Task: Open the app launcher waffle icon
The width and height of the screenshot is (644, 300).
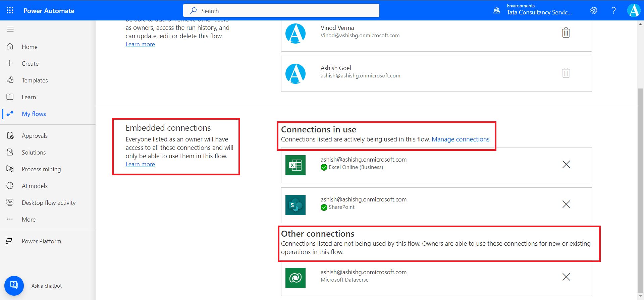Action: [10, 10]
